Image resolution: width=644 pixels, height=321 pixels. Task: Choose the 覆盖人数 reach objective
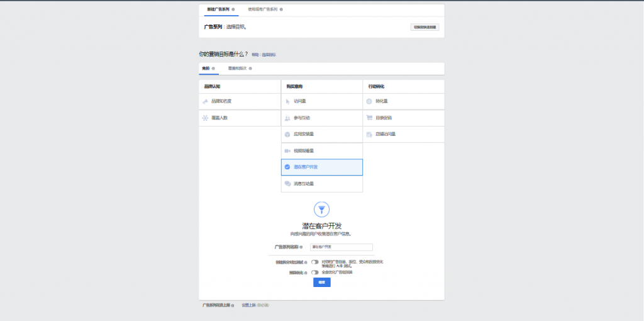point(240,118)
